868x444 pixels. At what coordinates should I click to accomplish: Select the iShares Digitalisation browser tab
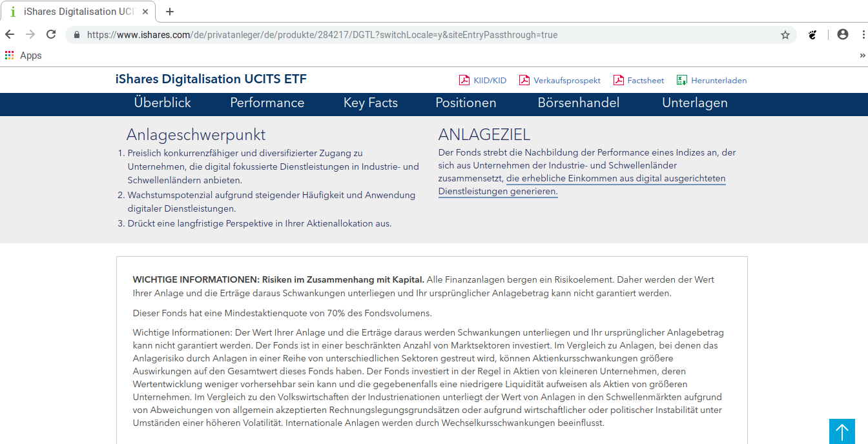[79, 12]
